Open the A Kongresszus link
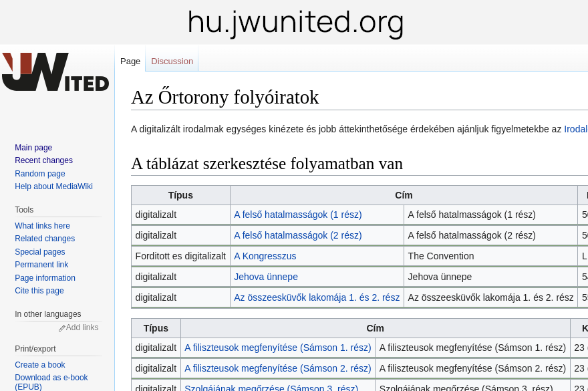Viewport: 588px width, 391px height. 265,256
